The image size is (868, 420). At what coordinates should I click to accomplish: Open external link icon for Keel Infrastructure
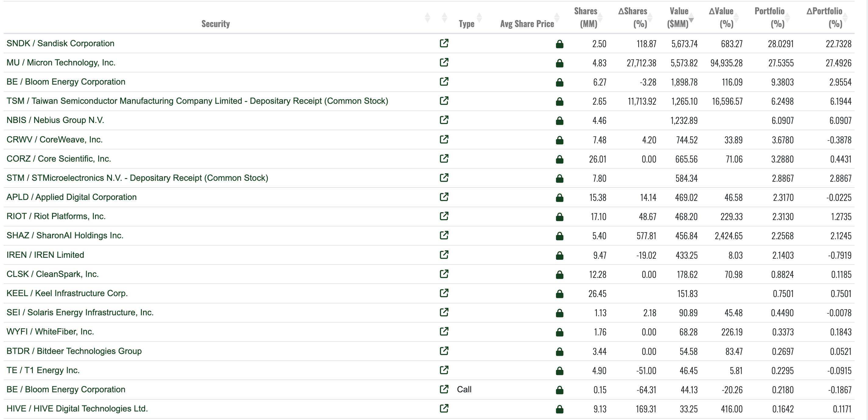(444, 293)
